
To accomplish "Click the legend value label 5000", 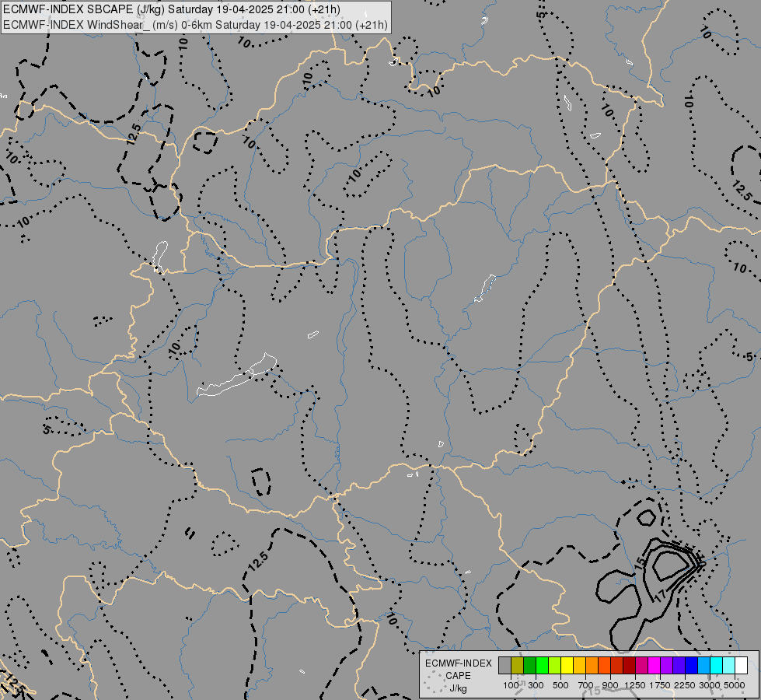I will click(x=735, y=685).
